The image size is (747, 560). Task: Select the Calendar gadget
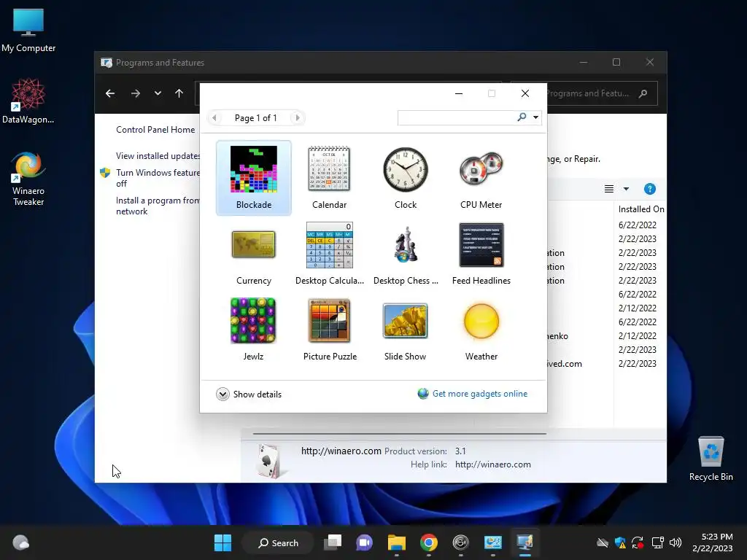(329, 178)
